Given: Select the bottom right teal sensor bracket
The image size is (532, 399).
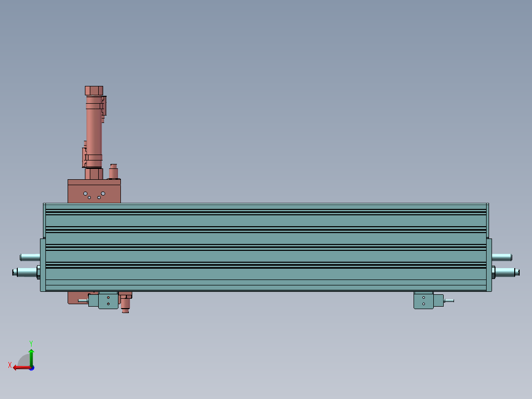Looking at the screenshot, I should pyautogui.click(x=423, y=300).
